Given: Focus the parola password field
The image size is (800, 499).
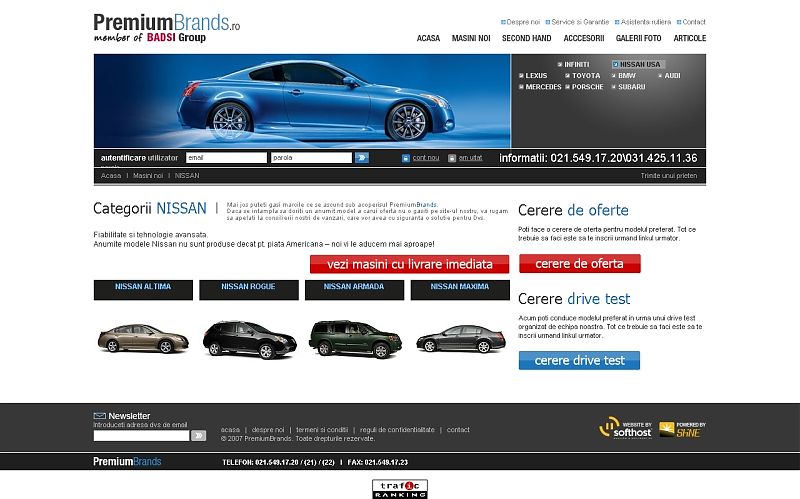Looking at the screenshot, I should click(311, 158).
